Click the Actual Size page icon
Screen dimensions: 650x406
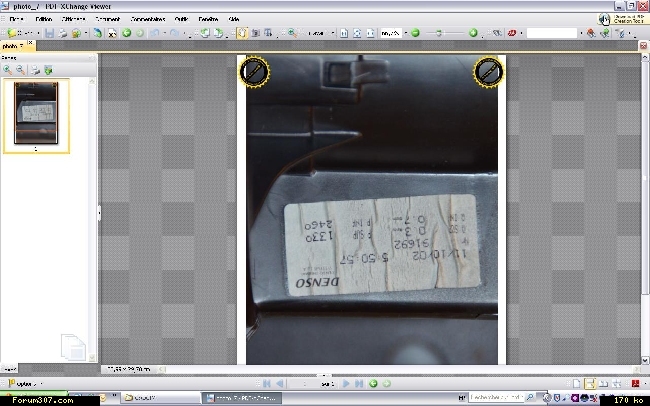coord(344,33)
